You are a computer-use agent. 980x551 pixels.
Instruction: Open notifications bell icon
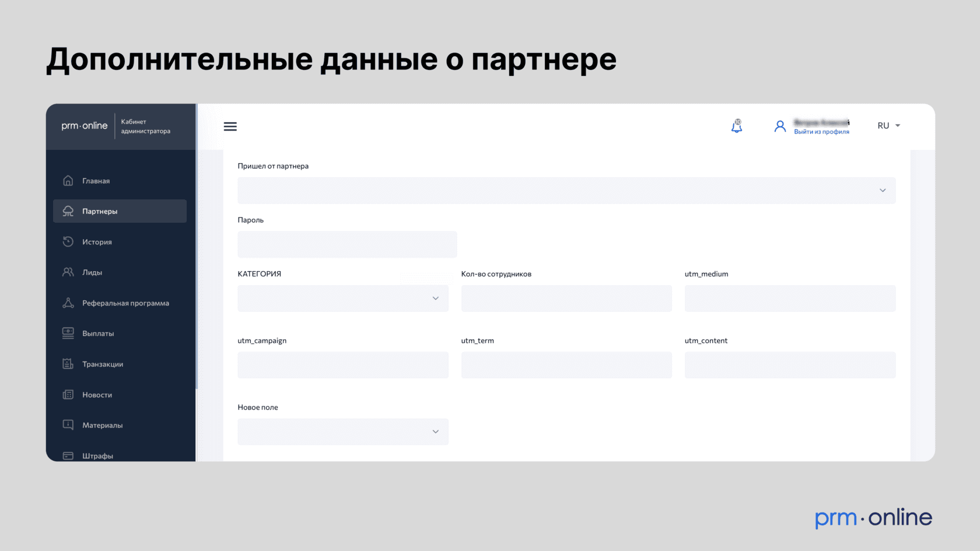737,126
